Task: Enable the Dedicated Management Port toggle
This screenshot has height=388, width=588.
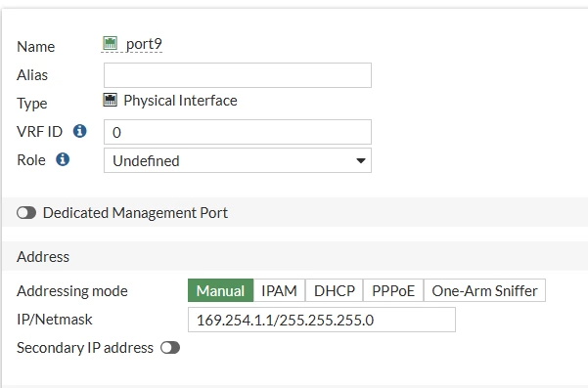Action: (x=26, y=213)
